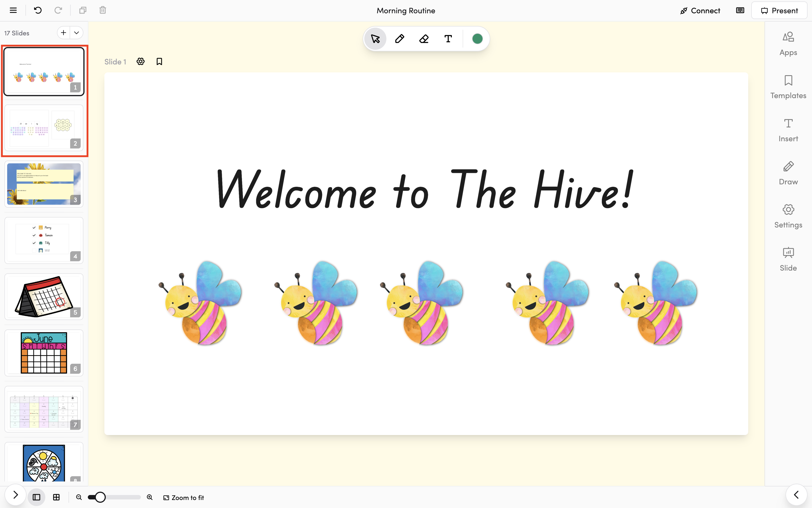
Task: Open the Templates panel
Action: [788, 87]
